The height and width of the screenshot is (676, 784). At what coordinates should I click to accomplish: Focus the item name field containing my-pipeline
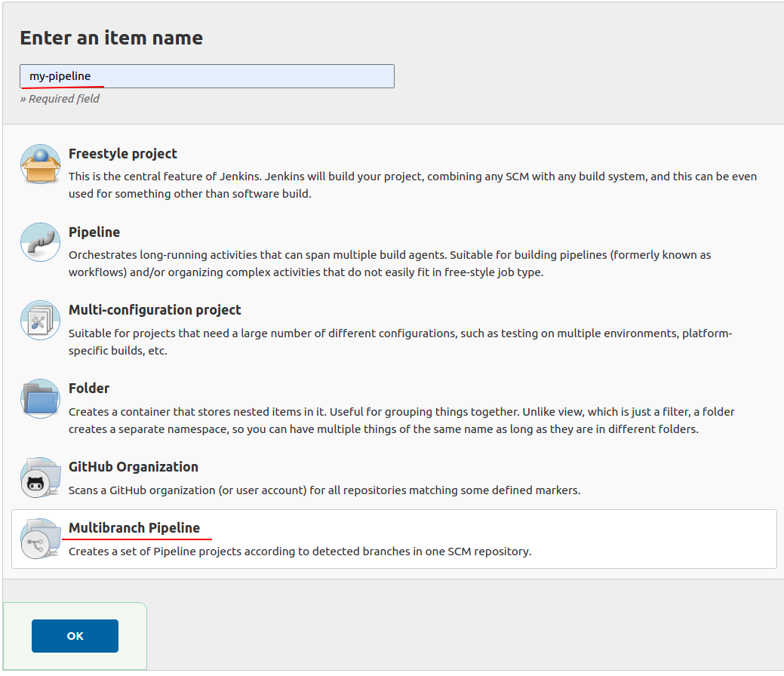207,76
